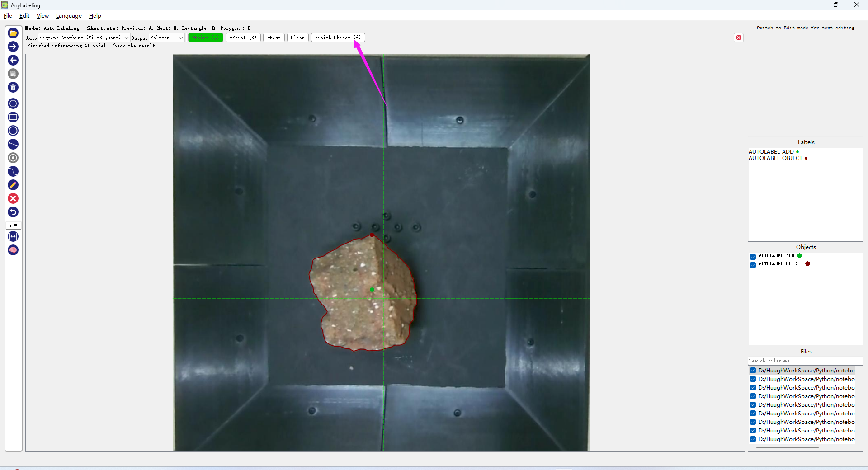Select the Create Circle tool
The image size is (868, 470).
tap(13, 131)
